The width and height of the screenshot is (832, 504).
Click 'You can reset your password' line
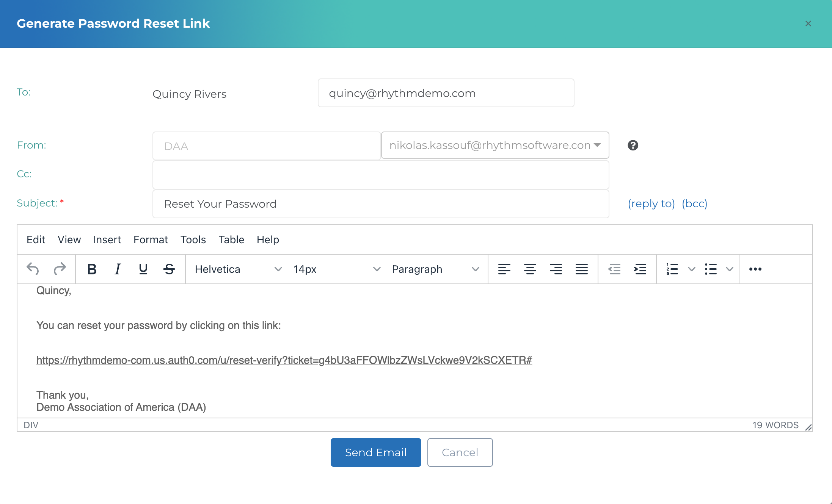coord(159,326)
